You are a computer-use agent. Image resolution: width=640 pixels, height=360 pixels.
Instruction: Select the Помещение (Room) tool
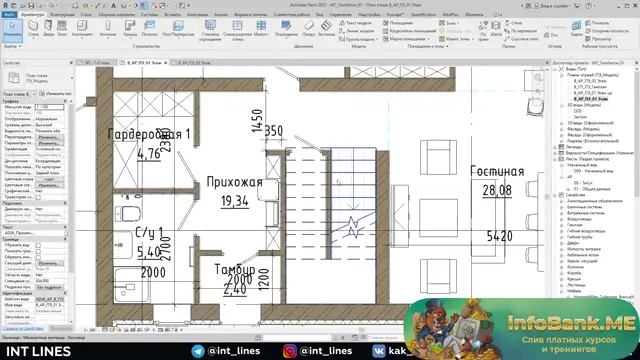tap(398, 23)
